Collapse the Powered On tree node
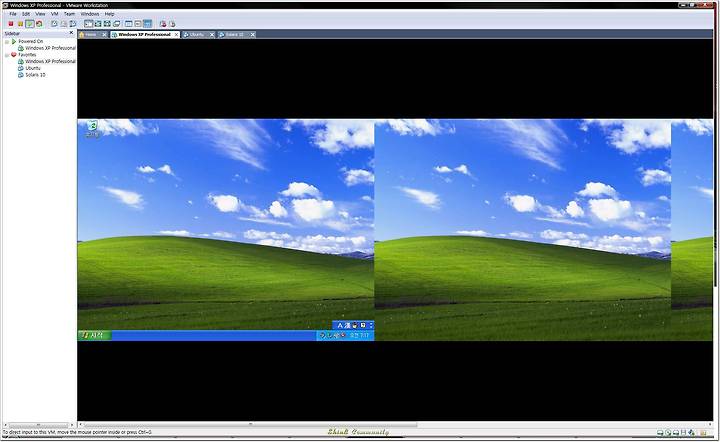This screenshot has width=720, height=442. [x=6, y=41]
